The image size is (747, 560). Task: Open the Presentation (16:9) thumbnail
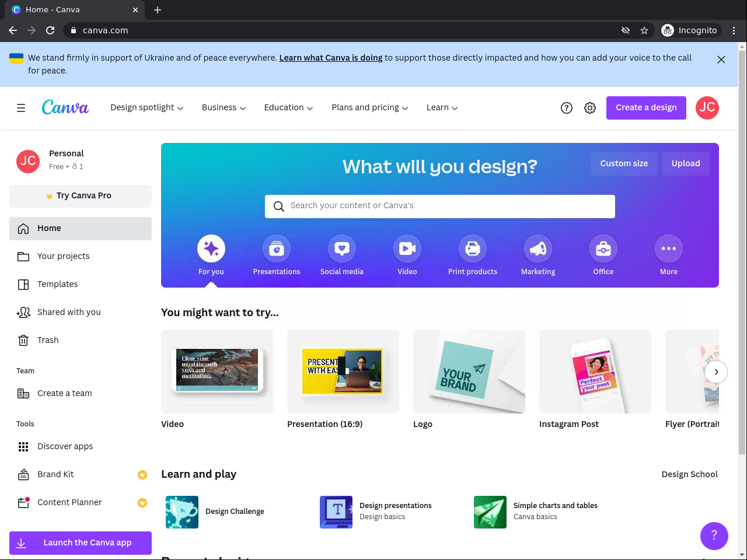click(x=343, y=372)
